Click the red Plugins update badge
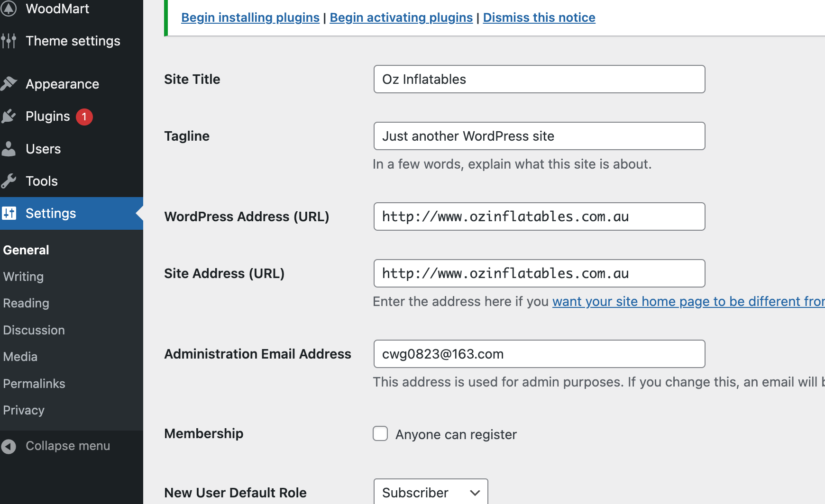Image resolution: width=825 pixels, height=504 pixels. click(84, 117)
